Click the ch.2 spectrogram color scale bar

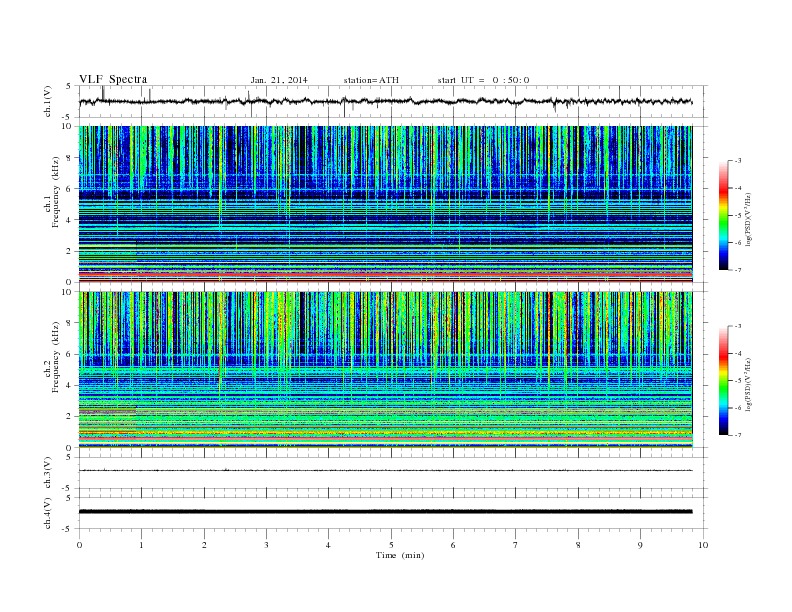(x=724, y=381)
